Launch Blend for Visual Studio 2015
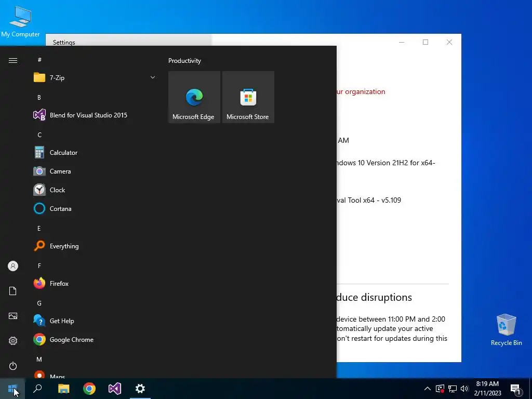Viewport: 532px width, 399px height. tap(95, 115)
